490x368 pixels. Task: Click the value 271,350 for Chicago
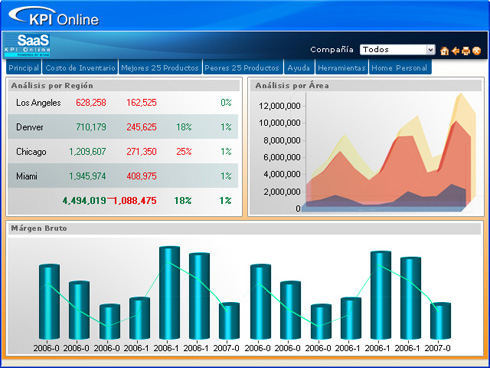point(141,152)
